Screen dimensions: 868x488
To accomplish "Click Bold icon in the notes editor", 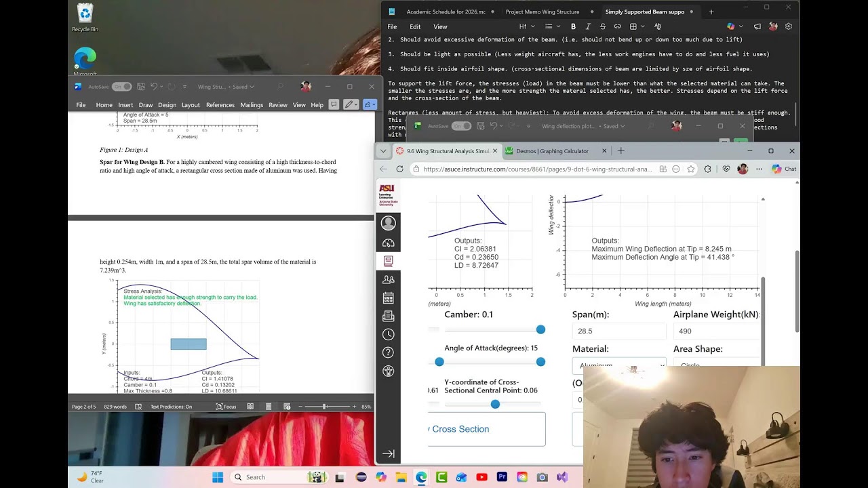I will tap(573, 26).
